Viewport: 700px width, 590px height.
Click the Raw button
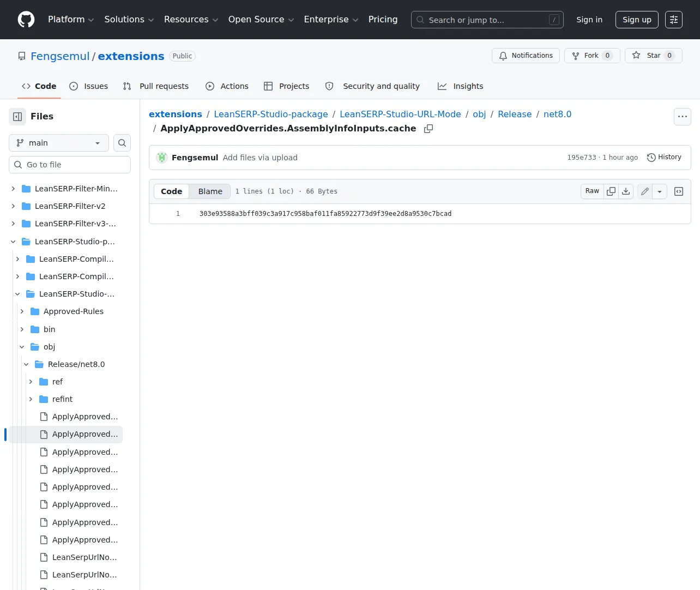tap(592, 191)
